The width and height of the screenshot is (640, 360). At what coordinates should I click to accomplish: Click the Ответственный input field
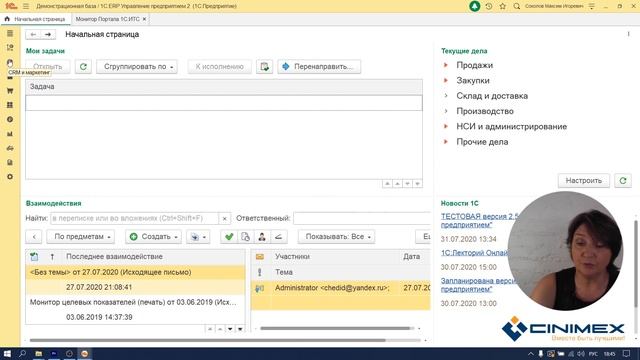tap(362, 218)
